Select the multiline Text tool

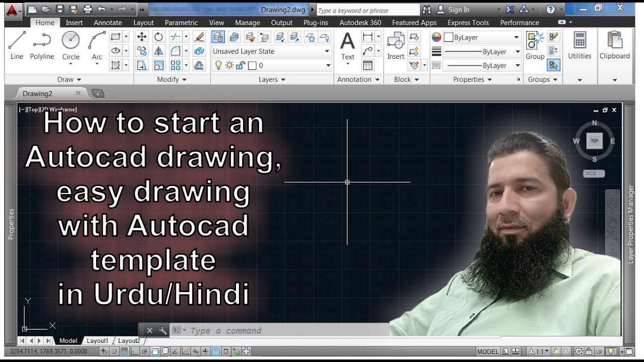coord(348,46)
